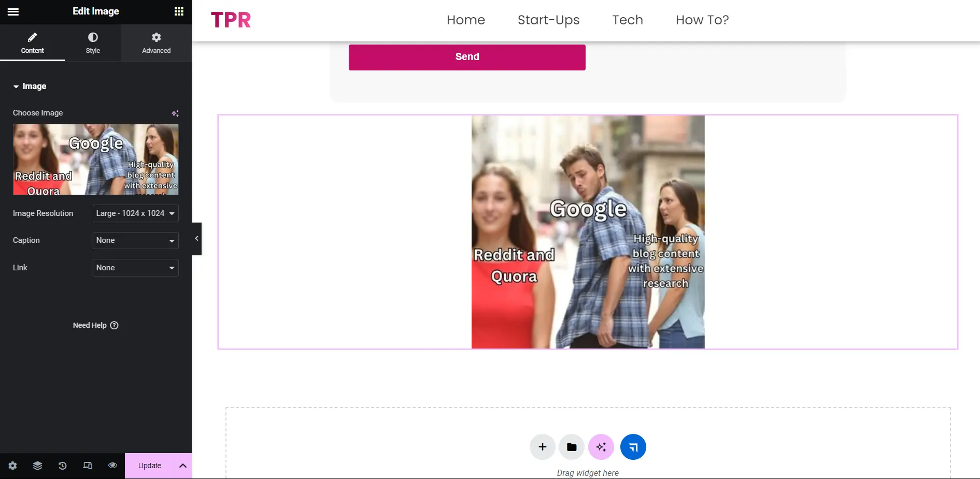Collapse the Image section
Screen dimensions: 980x479
pos(30,86)
